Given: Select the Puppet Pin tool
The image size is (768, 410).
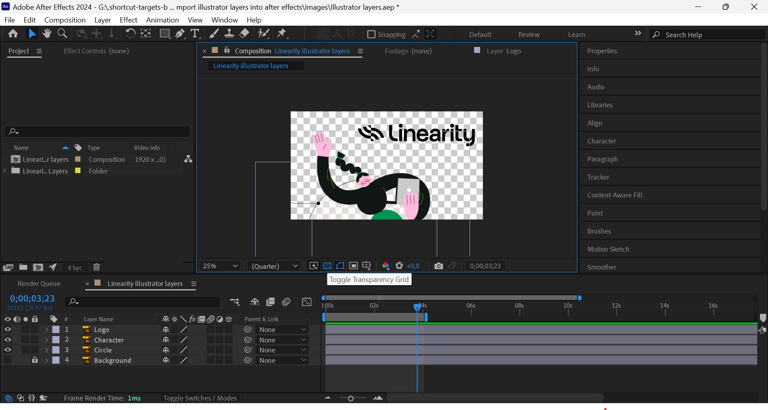Looking at the screenshot, I should [281, 34].
